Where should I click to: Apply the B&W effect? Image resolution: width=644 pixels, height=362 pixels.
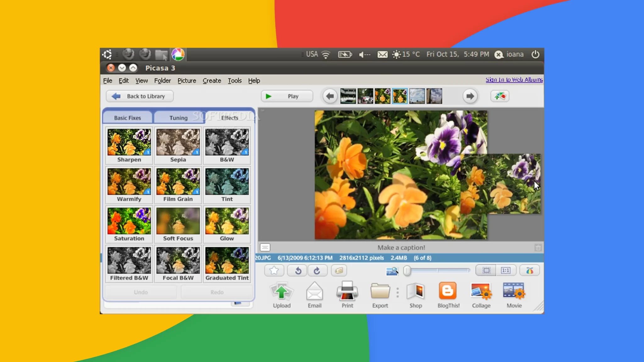[x=227, y=145]
